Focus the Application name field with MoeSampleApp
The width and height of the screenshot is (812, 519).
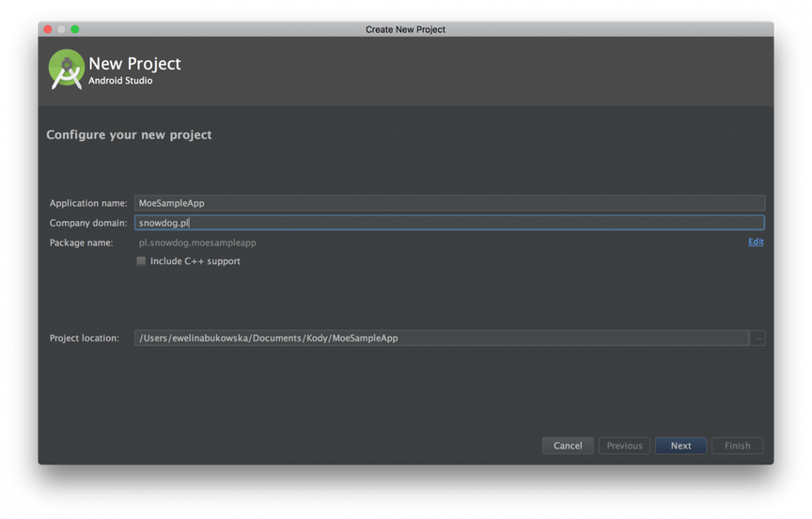coord(449,203)
